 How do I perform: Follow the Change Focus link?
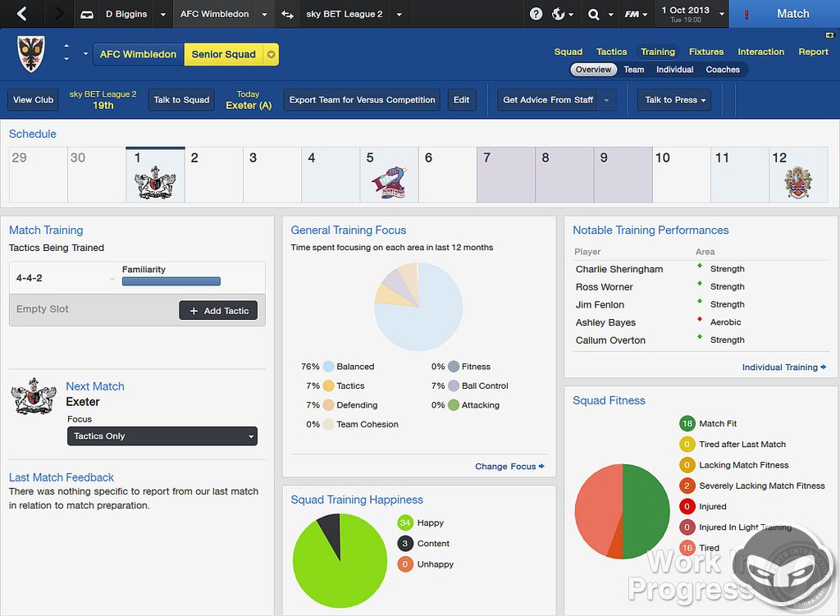click(x=509, y=467)
